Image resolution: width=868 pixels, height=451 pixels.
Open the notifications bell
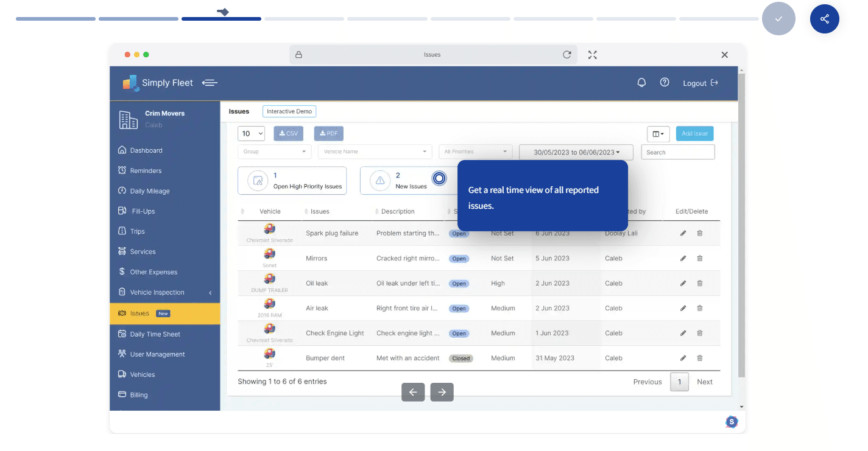coord(641,82)
